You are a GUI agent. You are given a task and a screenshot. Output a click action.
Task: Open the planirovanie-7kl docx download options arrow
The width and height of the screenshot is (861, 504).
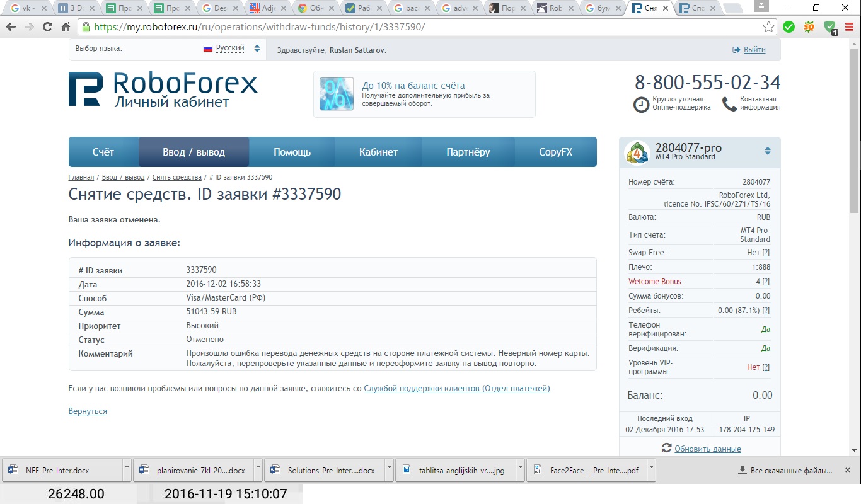(x=258, y=469)
